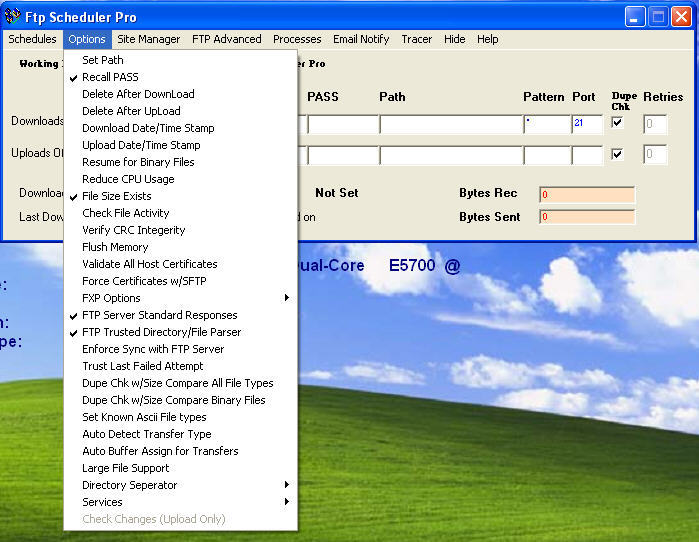Click Uploads row Retries field
Viewport: 699px width, 542px height.
click(x=655, y=155)
